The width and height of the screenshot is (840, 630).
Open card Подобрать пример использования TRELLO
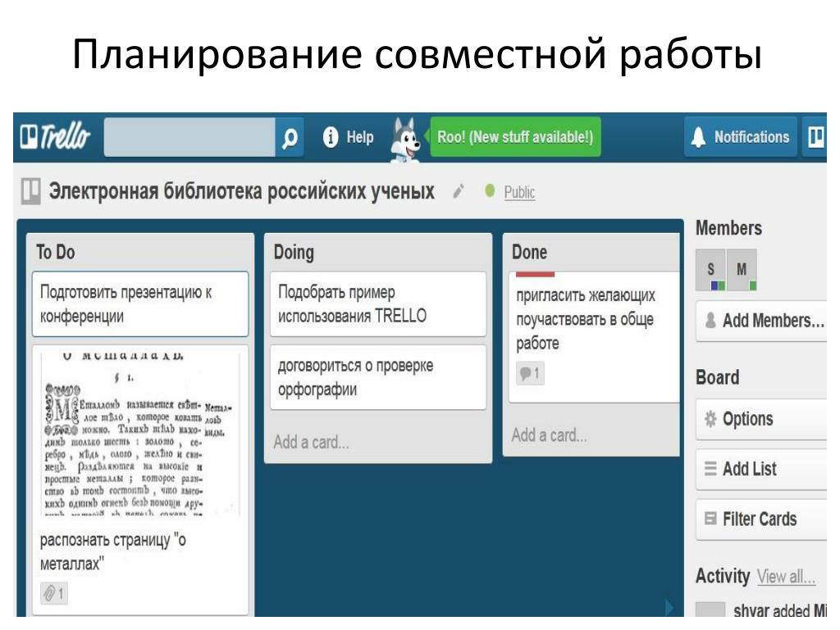[x=377, y=304]
